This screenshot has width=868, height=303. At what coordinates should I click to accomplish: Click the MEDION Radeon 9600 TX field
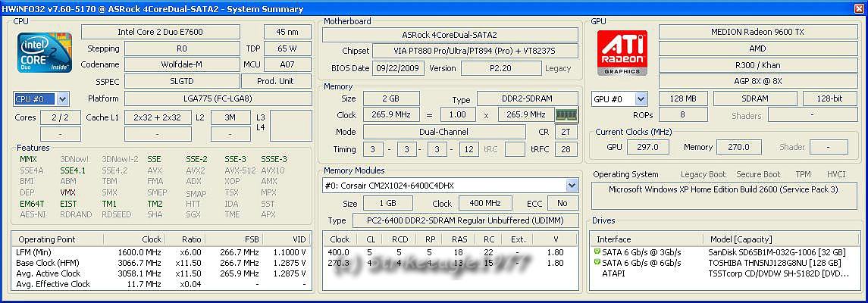point(757,32)
